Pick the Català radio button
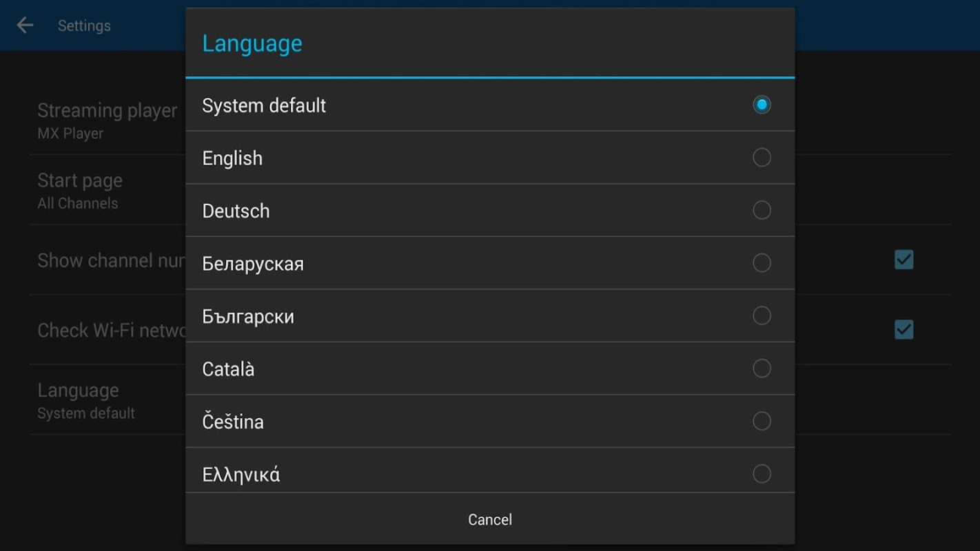The image size is (980, 551). [x=762, y=368]
